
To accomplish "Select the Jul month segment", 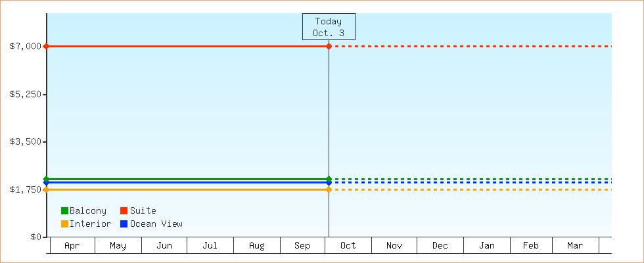I will [210, 245].
